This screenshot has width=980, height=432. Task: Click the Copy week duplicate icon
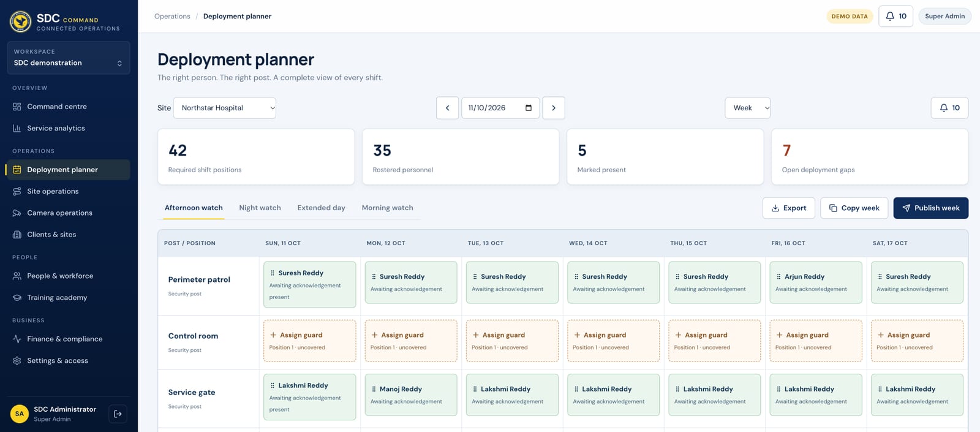(833, 208)
